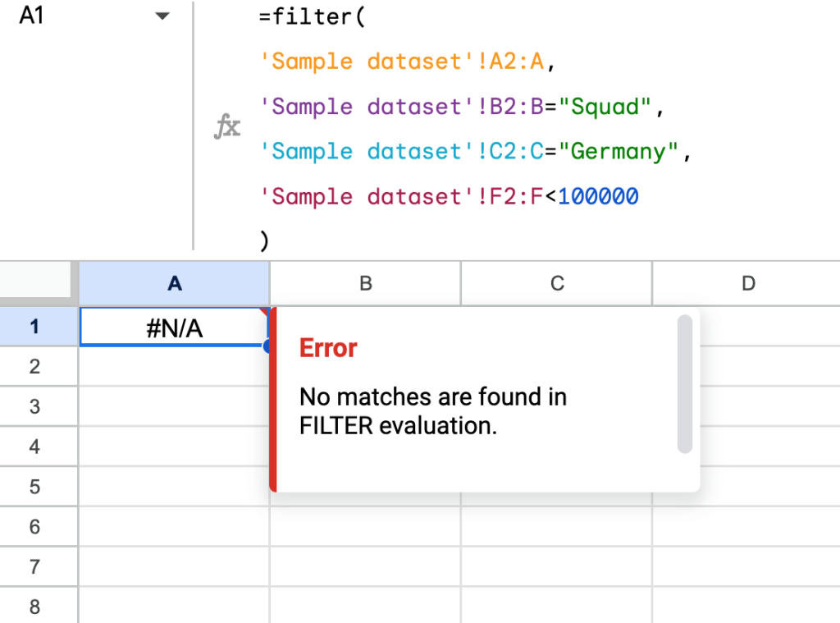Image resolution: width=840 pixels, height=623 pixels.
Task: Click the select-all corner box above row 1
Action: [39, 282]
